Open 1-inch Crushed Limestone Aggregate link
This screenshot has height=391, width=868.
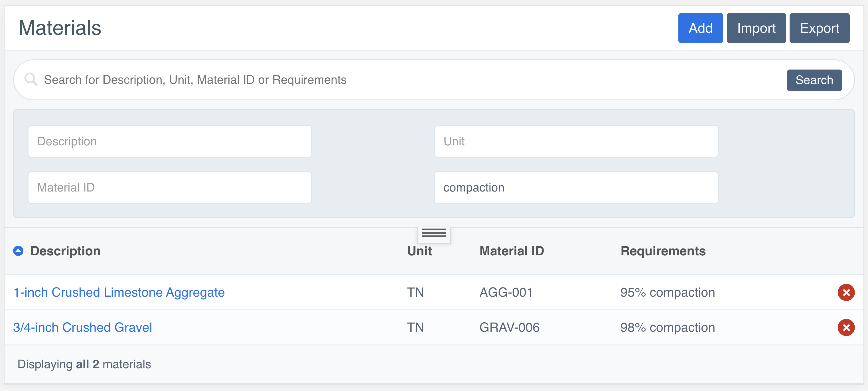tap(119, 292)
